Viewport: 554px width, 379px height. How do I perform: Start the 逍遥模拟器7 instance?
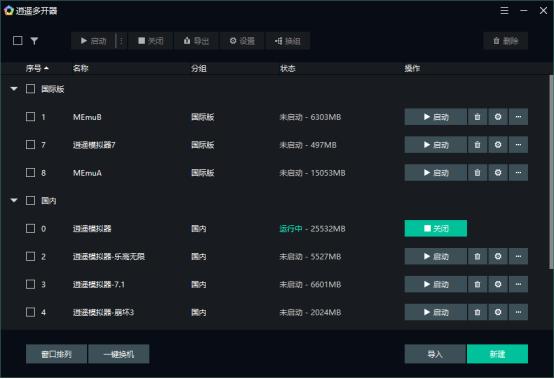[436, 145]
